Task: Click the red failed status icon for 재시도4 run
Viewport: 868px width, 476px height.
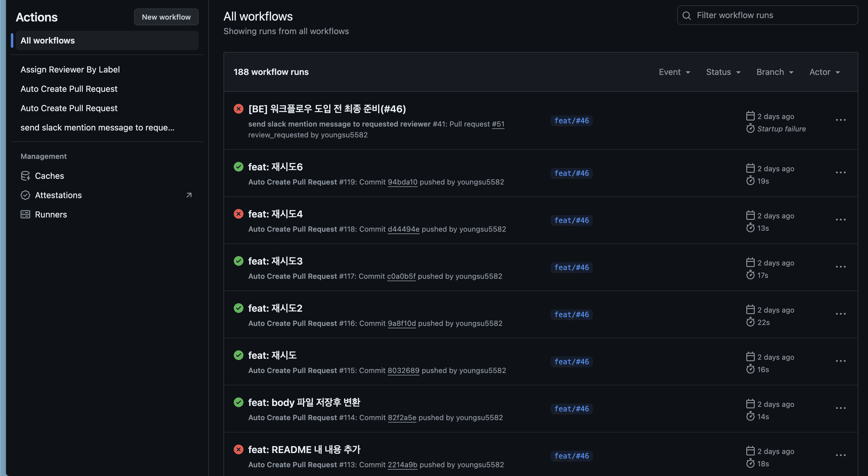Action: click(239, 214)
